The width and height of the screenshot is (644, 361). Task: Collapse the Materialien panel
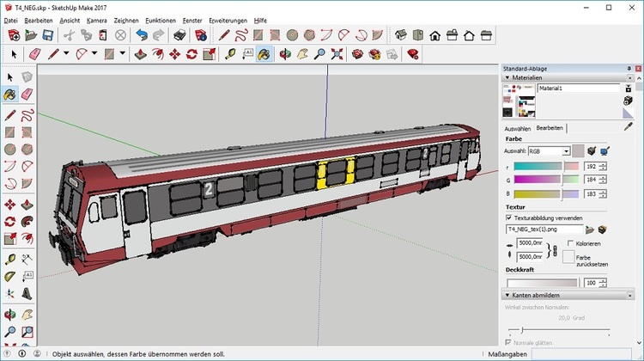(507, 77)
